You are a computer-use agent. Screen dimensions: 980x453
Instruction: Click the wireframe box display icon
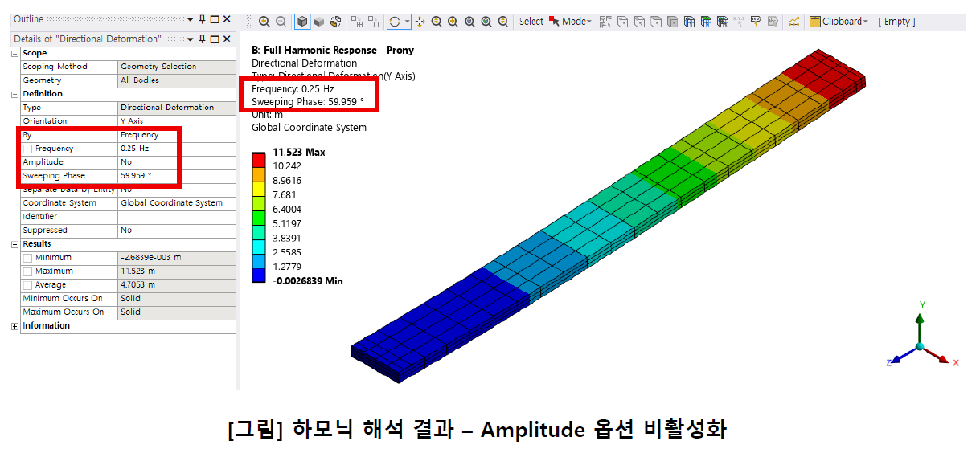[x=302, y=22]
